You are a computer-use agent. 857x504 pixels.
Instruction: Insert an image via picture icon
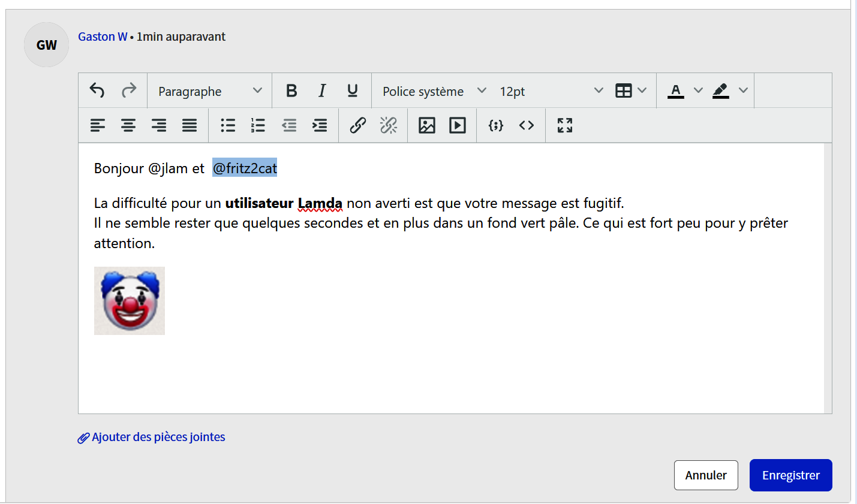tap(427, 125)
